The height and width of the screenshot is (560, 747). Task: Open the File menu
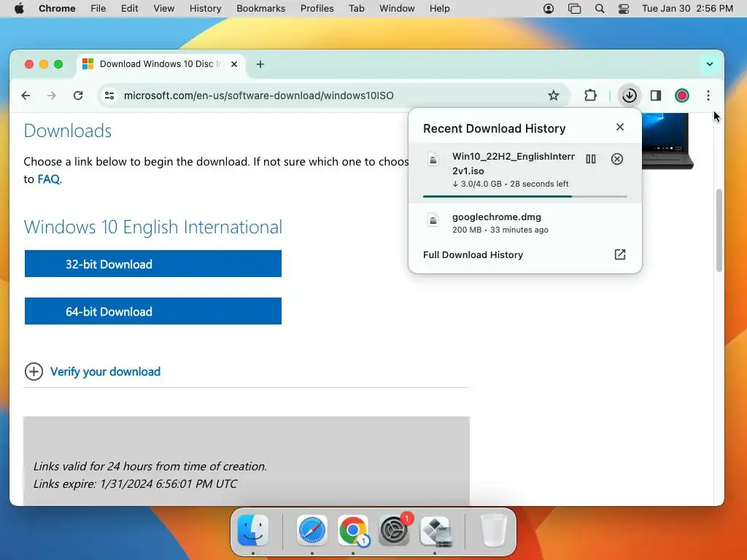point(98,9)
